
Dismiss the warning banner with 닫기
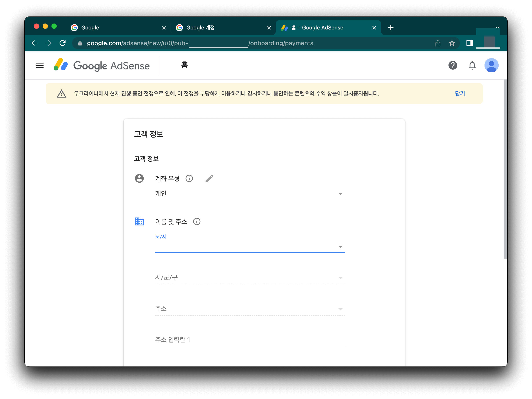tap(460, 94)
